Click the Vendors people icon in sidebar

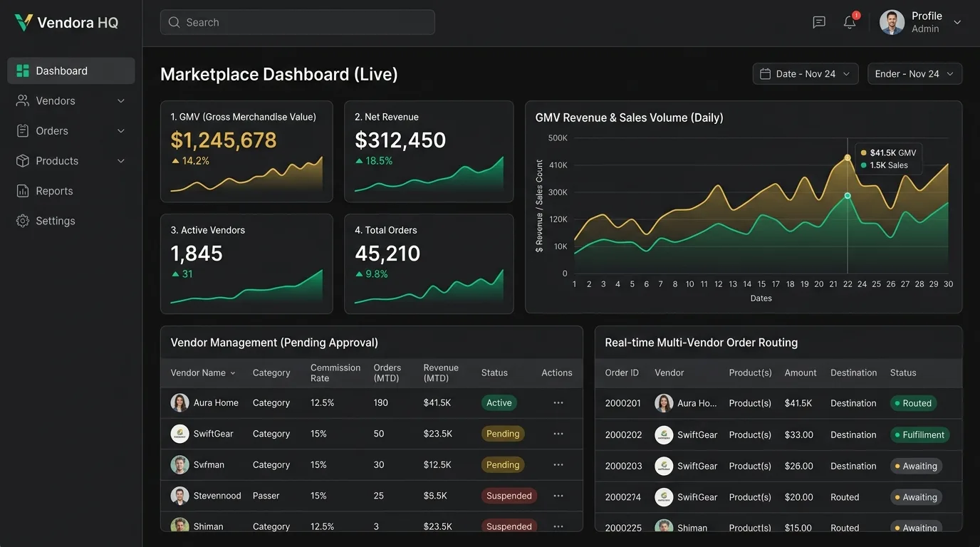pyautogui.click(x=23, y=101)
